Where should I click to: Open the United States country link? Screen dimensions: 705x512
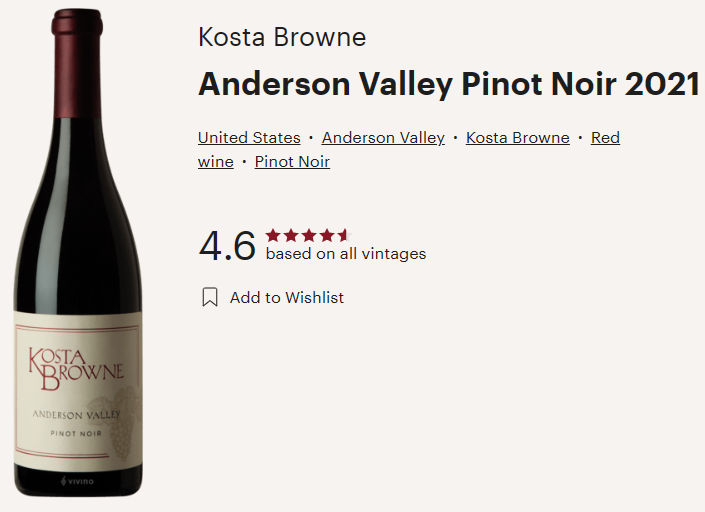click(x=249, y=138)
